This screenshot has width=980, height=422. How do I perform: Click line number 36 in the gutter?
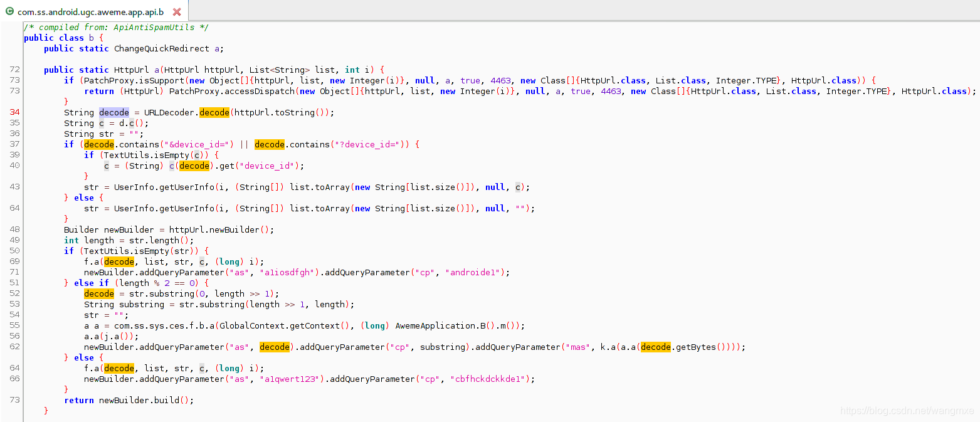pos(16,134)
